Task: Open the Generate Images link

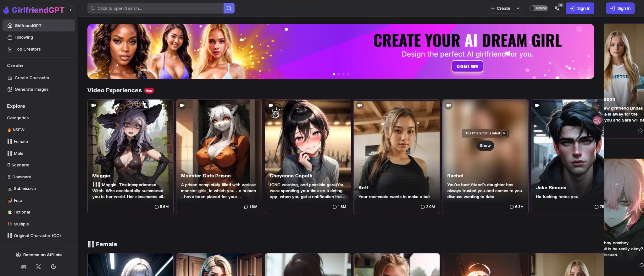Action: pos(31,89)
